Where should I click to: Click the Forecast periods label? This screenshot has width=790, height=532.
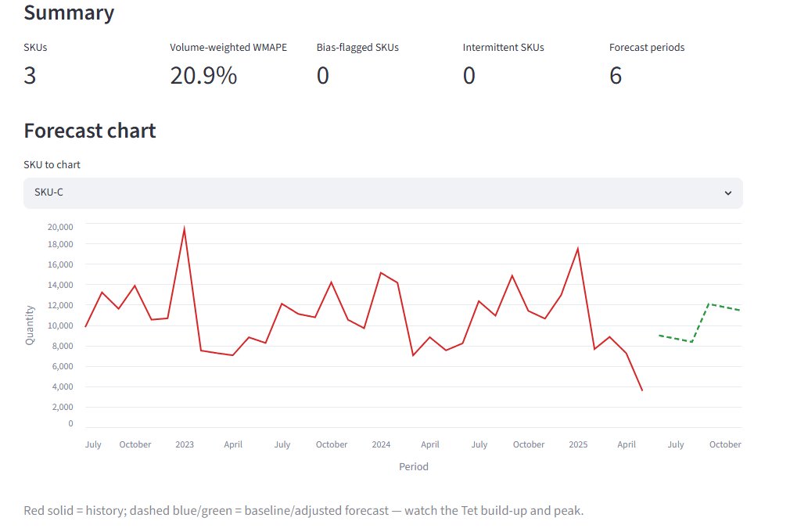pos(647,48)
